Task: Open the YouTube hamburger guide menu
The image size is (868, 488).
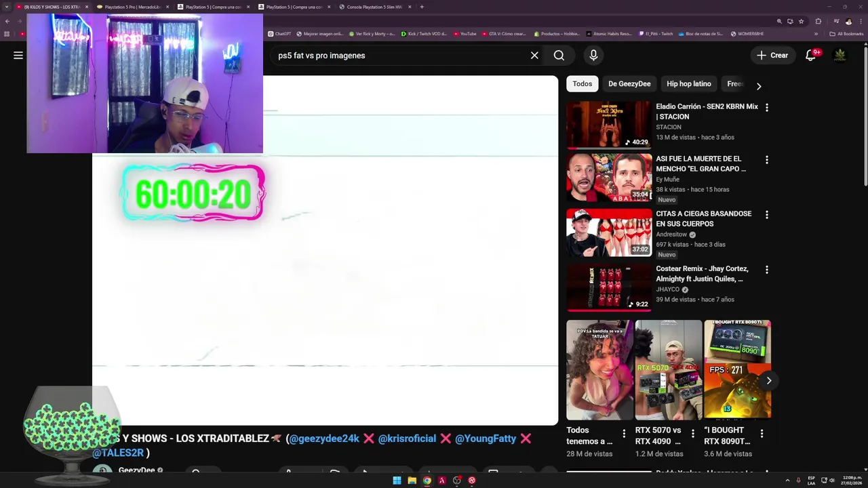Action: (x=18, y=56)
